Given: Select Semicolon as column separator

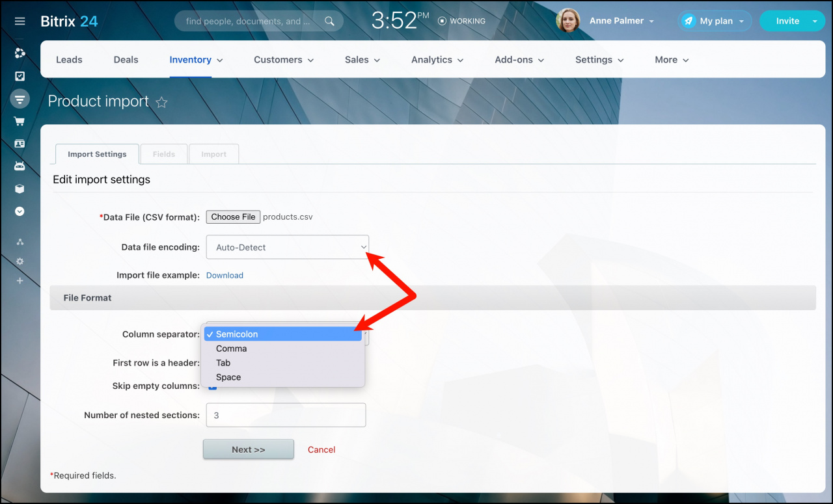Looking at the screenshot, I should (282, 334).
